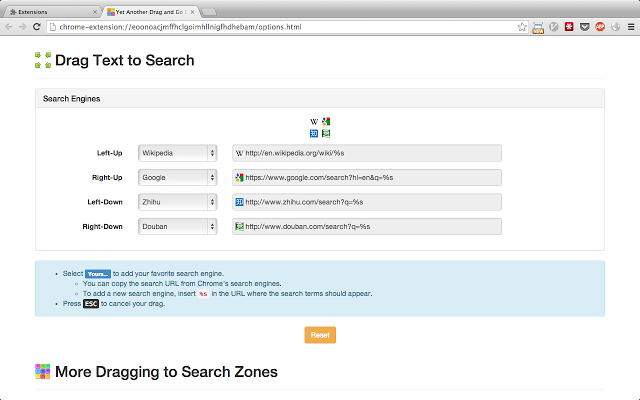Click the Adblock Plus extension icon
This screenshot has height=400, width=640.
click(600, 27)
